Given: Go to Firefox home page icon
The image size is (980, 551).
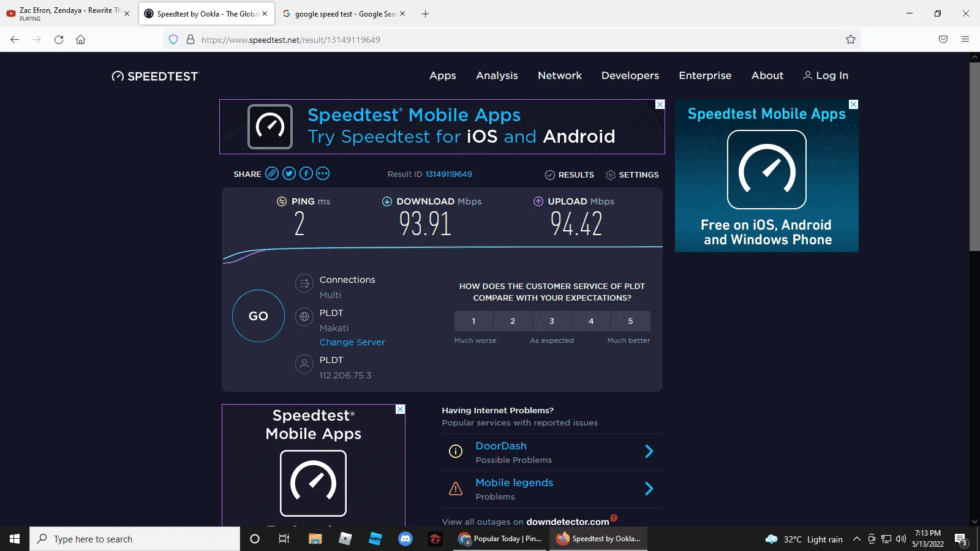Looking at the screenshot, I should [x=80, y=40].
